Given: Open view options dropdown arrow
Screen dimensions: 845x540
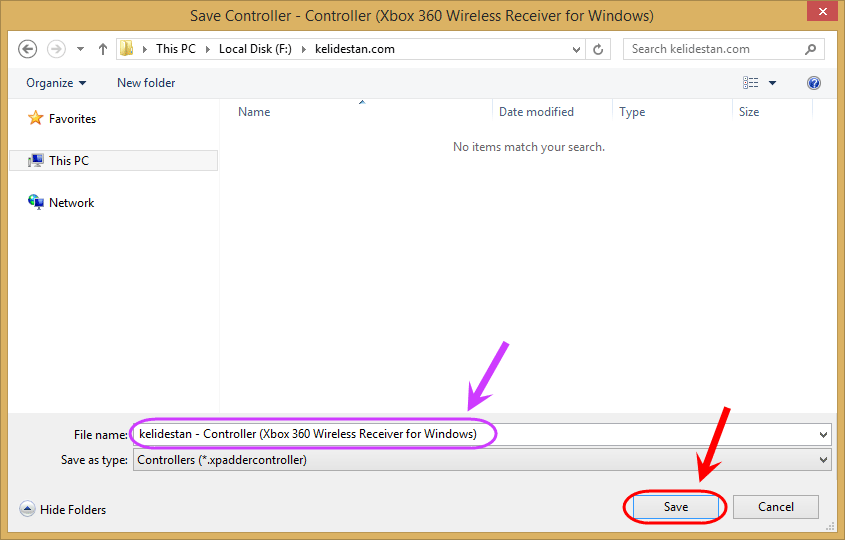Looking at the screenshot, I should pos(772,83).
